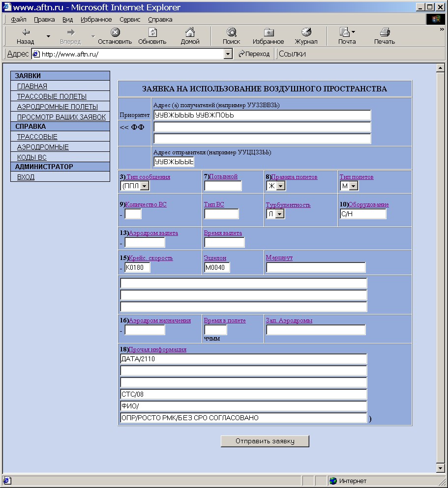Go Home using Домой icon
448x488 pixels.
click(190, 33)
